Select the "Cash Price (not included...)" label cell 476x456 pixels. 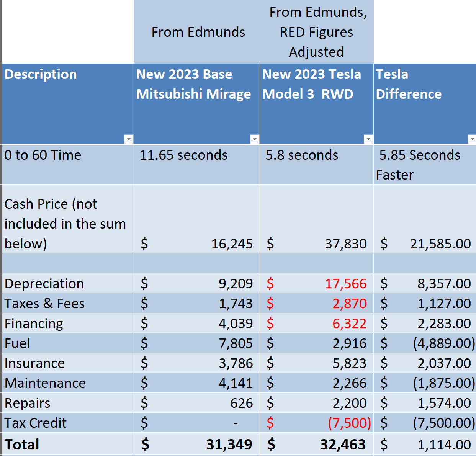[68, 219]
